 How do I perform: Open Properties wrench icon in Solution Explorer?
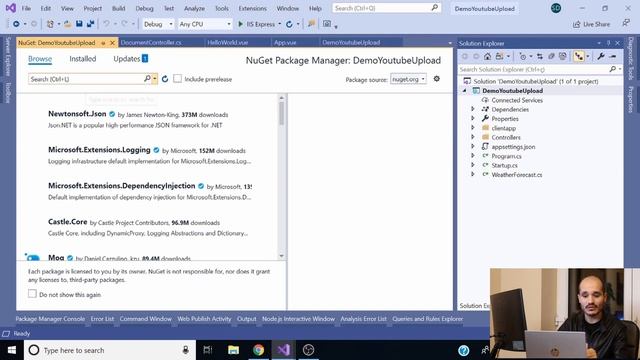click(601, 56)
